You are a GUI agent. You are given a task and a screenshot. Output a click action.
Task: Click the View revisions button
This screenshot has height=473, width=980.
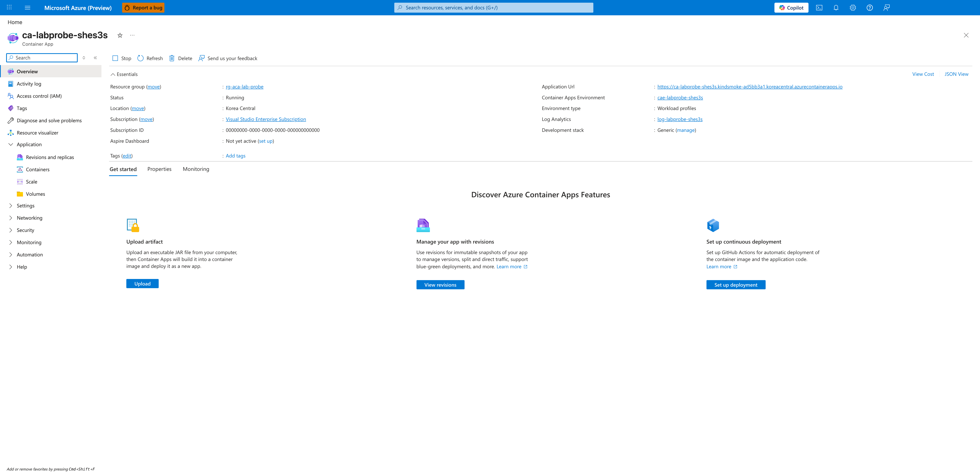[x=440, y=285]
